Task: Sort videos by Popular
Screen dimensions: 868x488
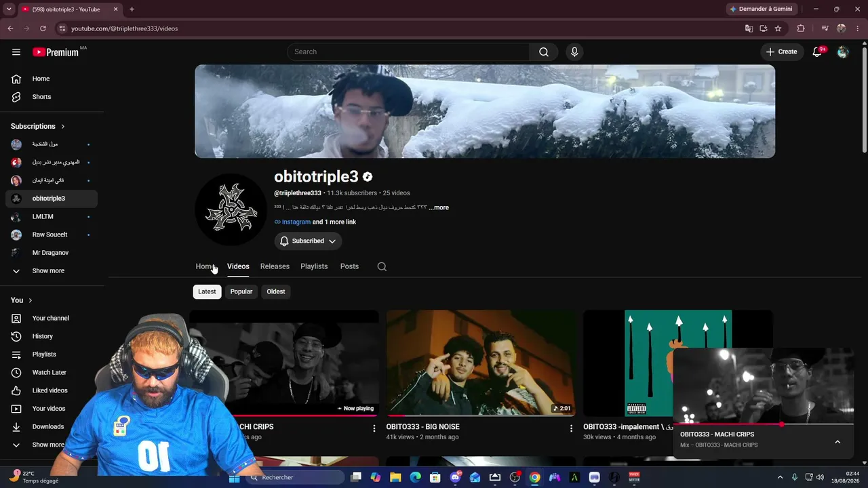Action: (x=241, y=291)
